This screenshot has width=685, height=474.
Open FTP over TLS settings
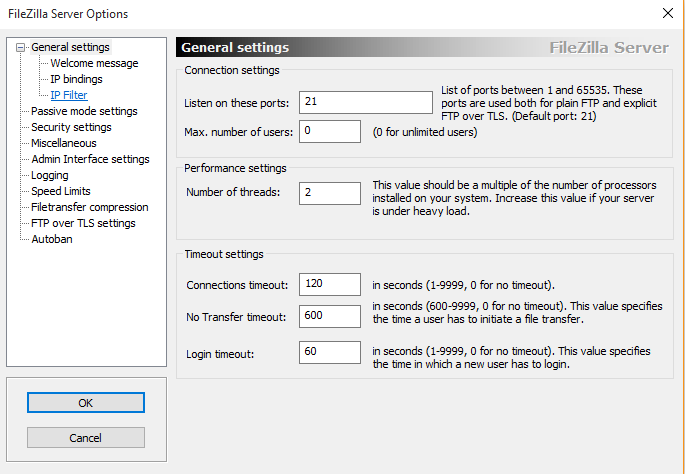point(83,223)
